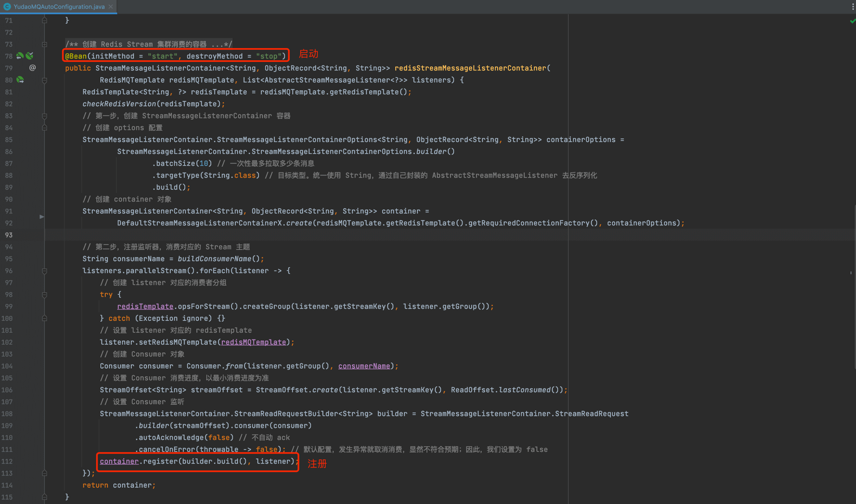The width and height of the screenshot is (856, 504).
Task: Click redisTemplate reference on line 99
Action: [x=145, y=307]
